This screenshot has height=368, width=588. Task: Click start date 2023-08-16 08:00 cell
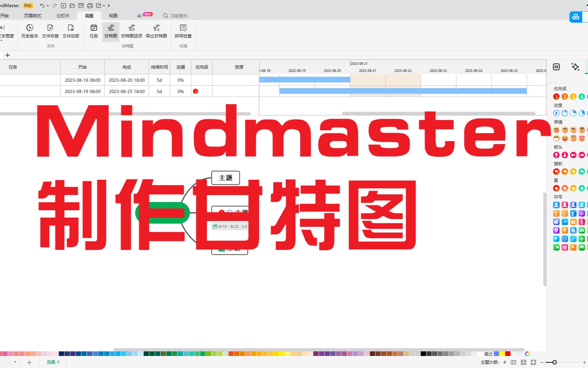(83, 80)
